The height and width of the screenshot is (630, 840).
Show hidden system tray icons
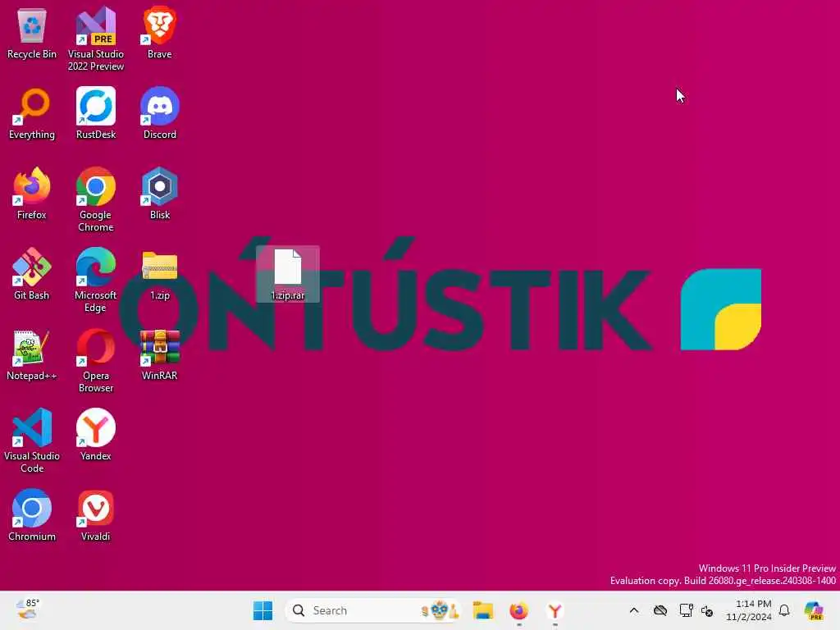[634, 610]
